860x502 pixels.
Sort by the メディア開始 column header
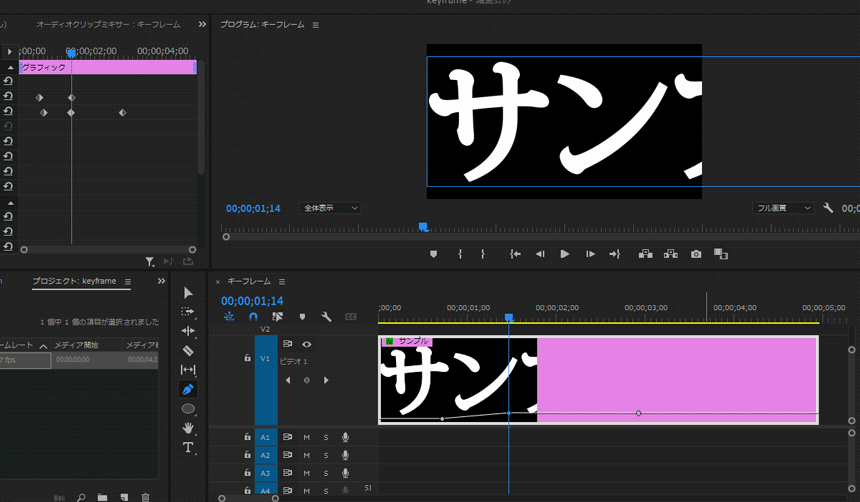76,345
